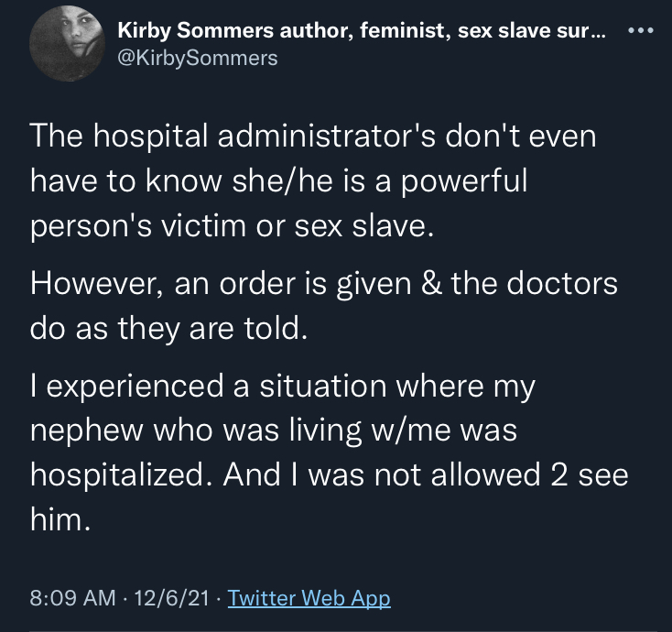Open Kirby Sommers' profile picture

[x=67, y=43]
